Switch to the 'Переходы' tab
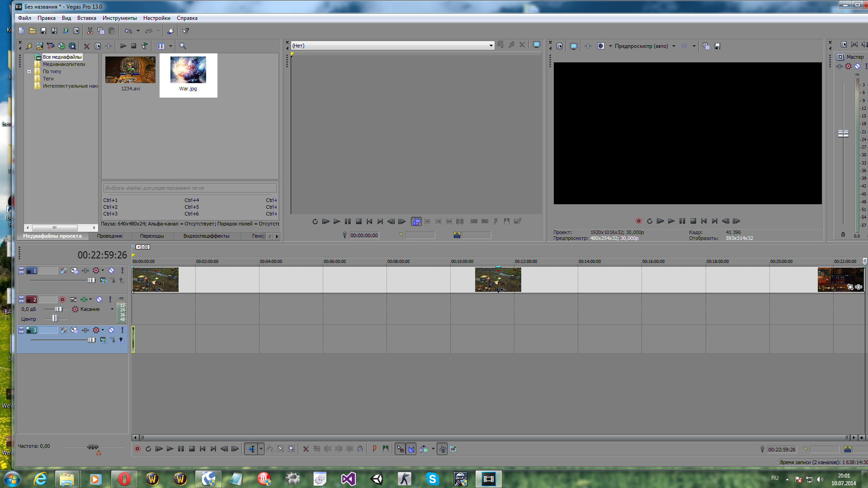Viewport: 868px width, 488px height. click(152, 236)
